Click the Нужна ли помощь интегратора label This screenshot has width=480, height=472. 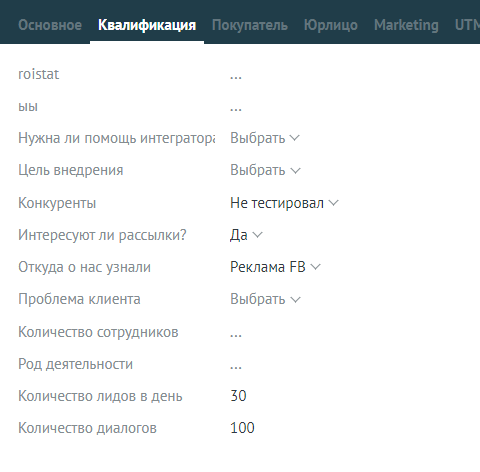tap(117, 138)
